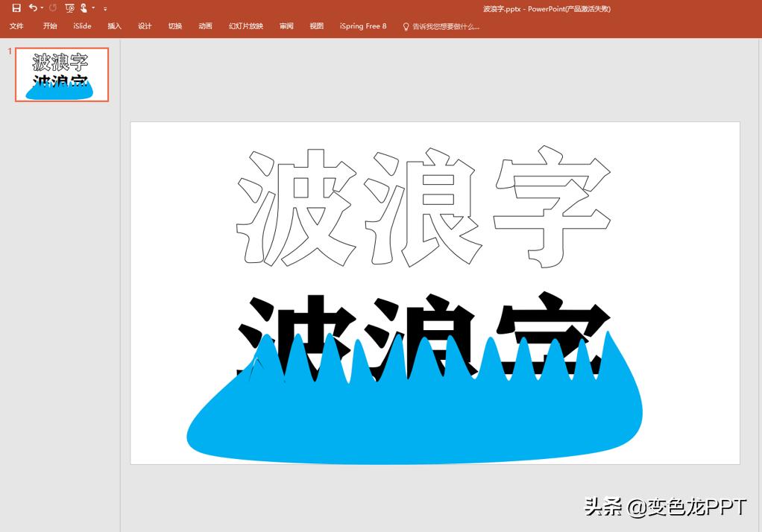This screenshot has height=532, width=762.
Task: Start slideshow from the quick access toolbar icon
Action: (70, 8)
